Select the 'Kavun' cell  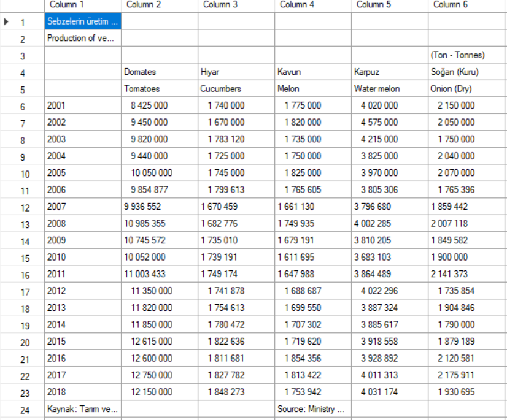point(312,72)
